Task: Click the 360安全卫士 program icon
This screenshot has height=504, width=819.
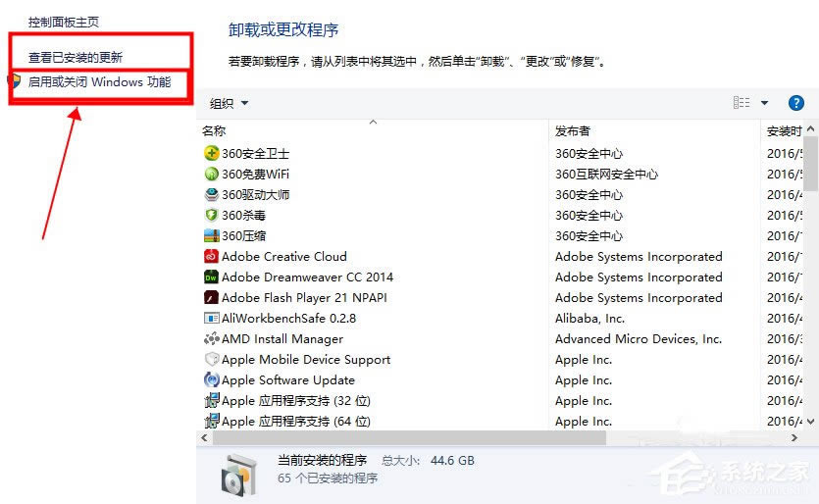Action: point(211,153)
